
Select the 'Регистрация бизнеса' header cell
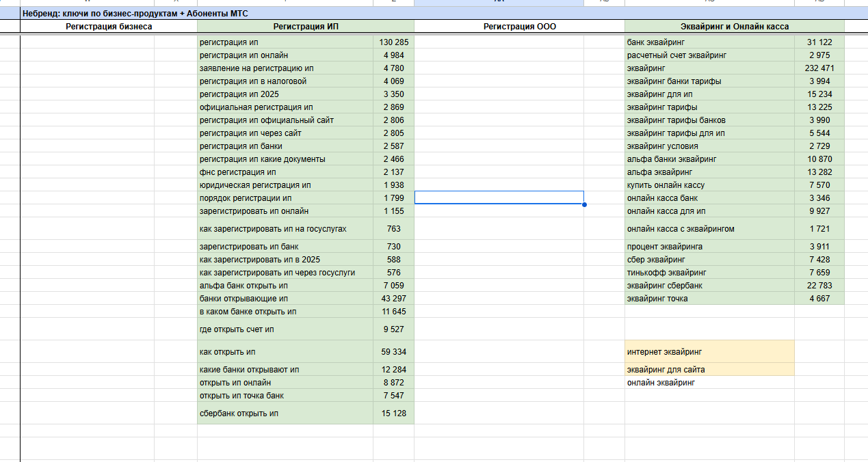[x=109, y=27]
